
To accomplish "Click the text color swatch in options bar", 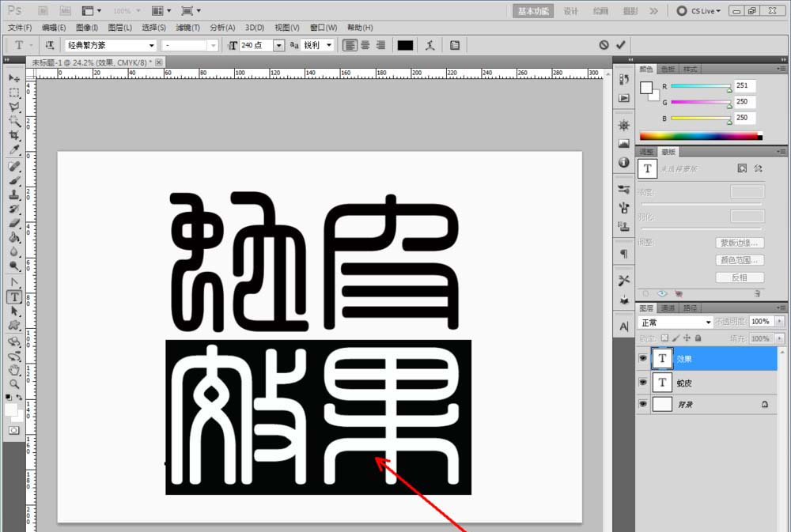I will 406,45.
